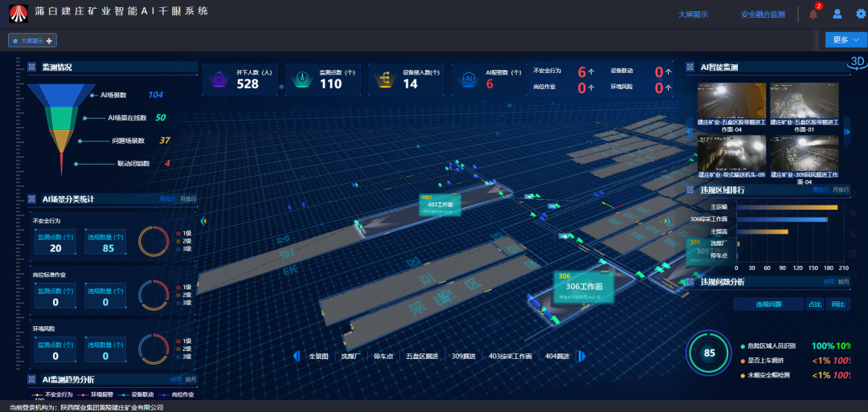The height and width of the screenshot is (412, 868).
Task: Click the plus icon on 大屏展示 tab
Action: pos(49,40)
